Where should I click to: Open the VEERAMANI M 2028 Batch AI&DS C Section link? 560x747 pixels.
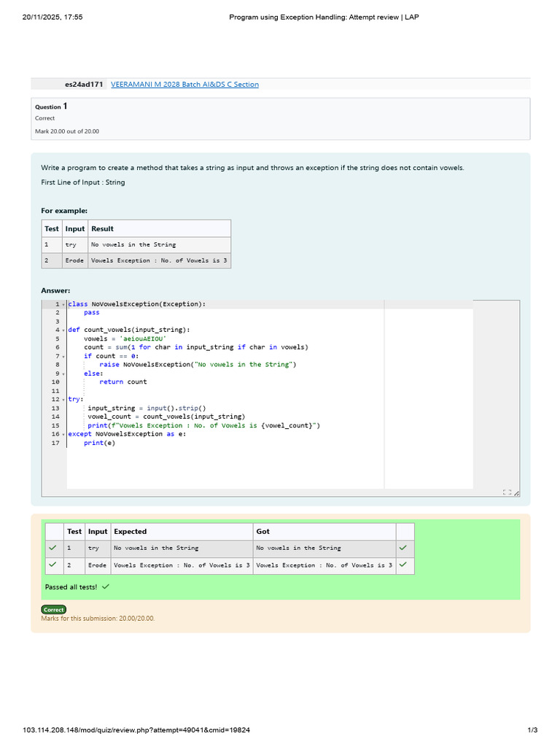(x=184, y=85)
